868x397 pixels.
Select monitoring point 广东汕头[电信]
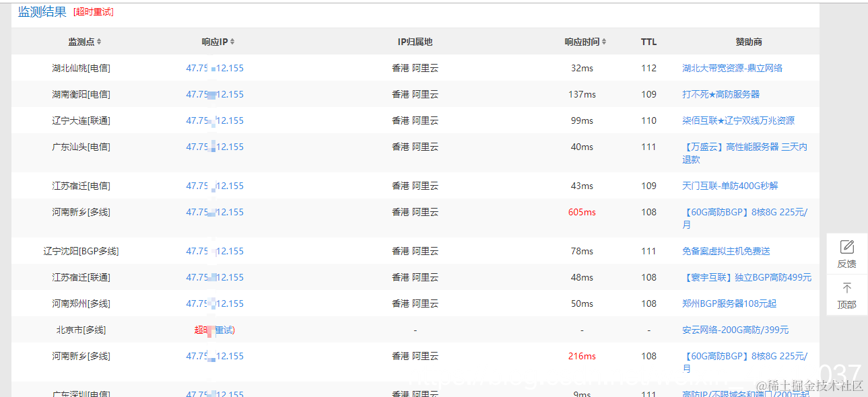click(81, 147)
